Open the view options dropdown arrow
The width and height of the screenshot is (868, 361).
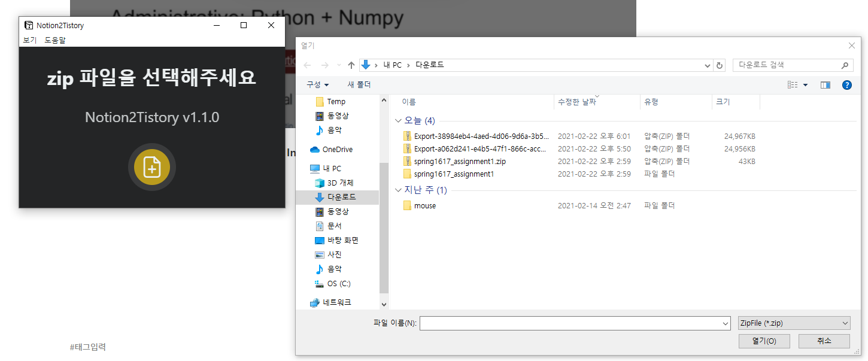coord(805,85)
